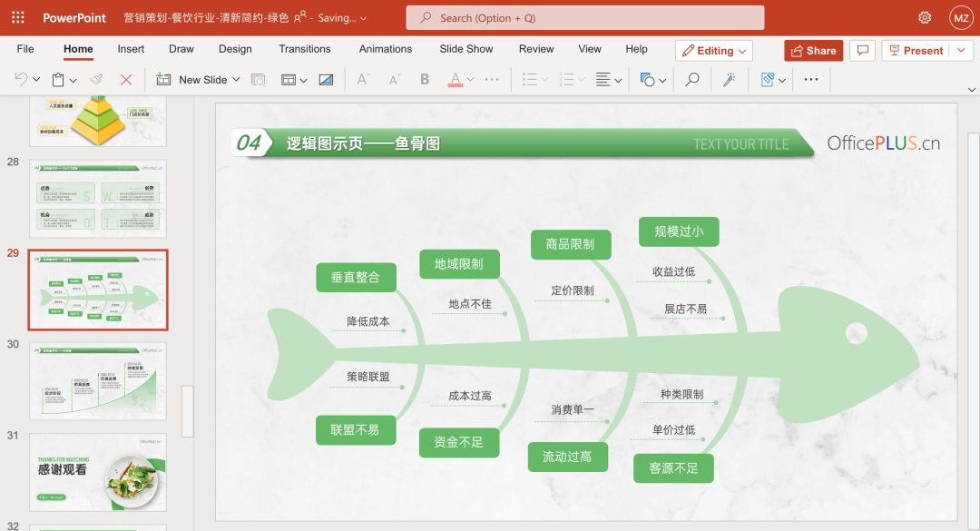Open more font options ellipsis
Screen dimensions: 980x531
[492, 80]
